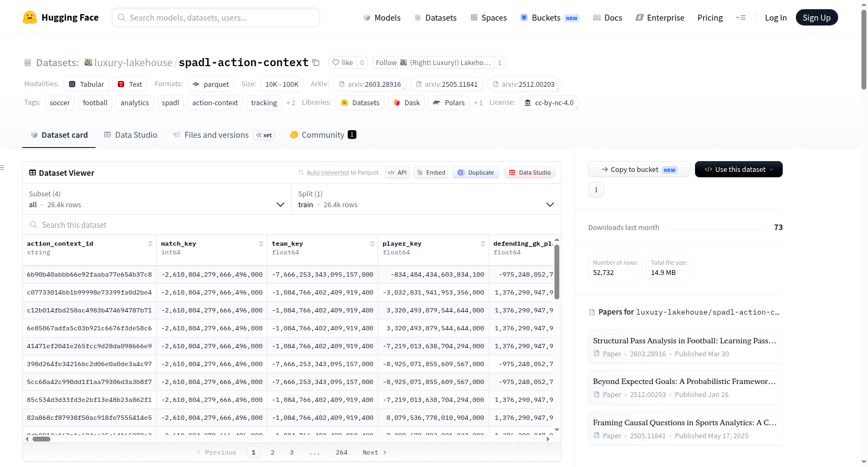The width and height of the screenshot is (868, 467).
Task: Open the three-dot more options button
Action: (596, 190)
